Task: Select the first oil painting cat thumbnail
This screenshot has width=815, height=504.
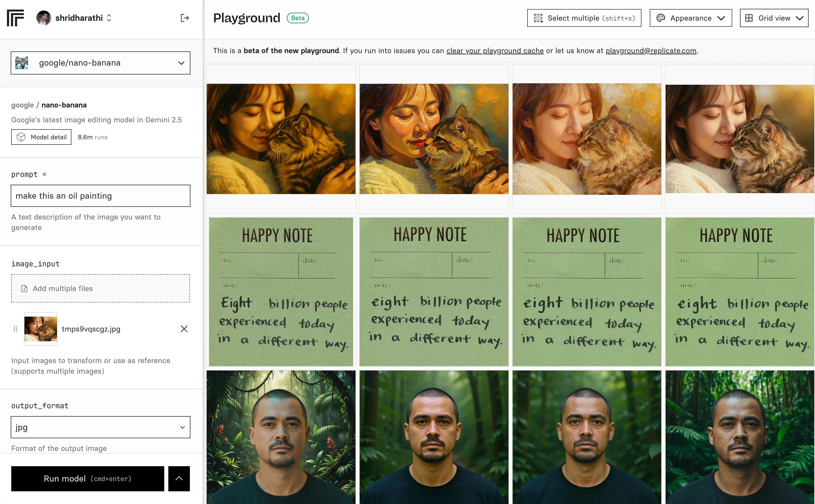Action: click(x=281, y=140)
